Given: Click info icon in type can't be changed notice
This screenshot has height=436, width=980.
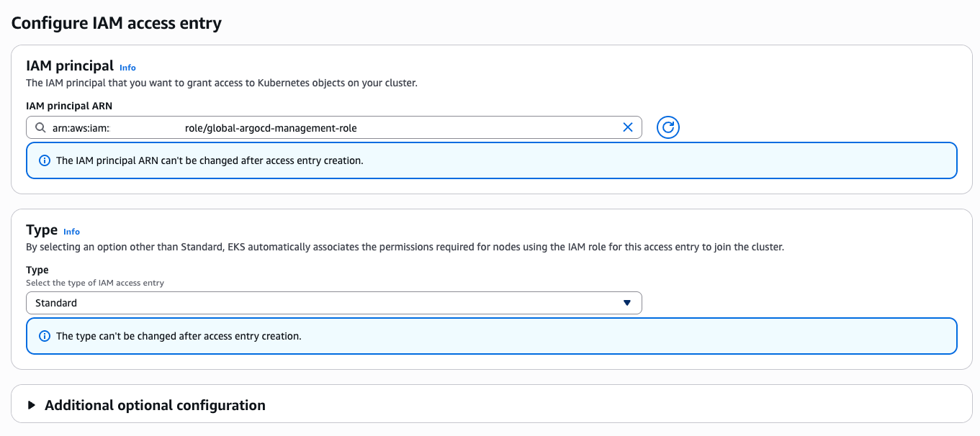Looking at the screenshot, I should [45, 336].
